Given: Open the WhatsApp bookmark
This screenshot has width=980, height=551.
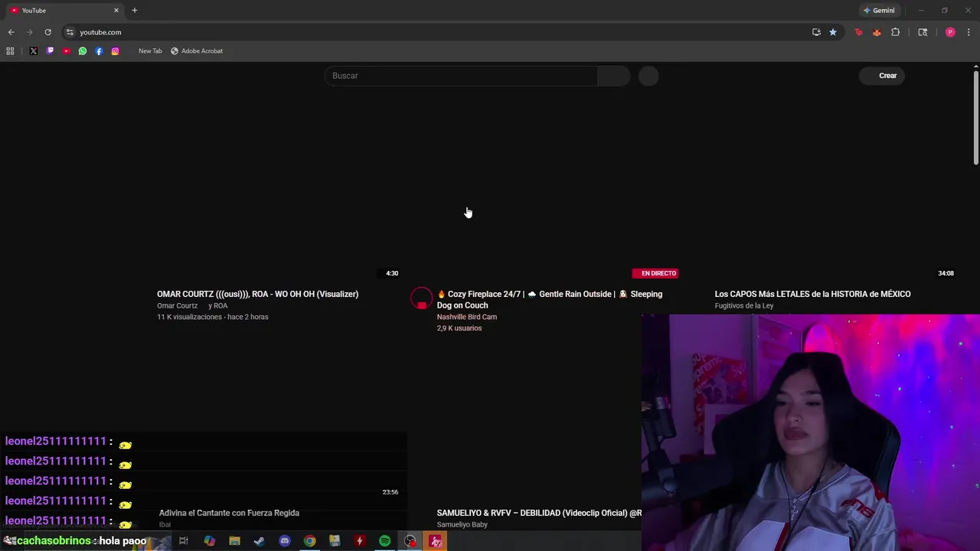Looking at the screenshot, I should coord(83,51).
